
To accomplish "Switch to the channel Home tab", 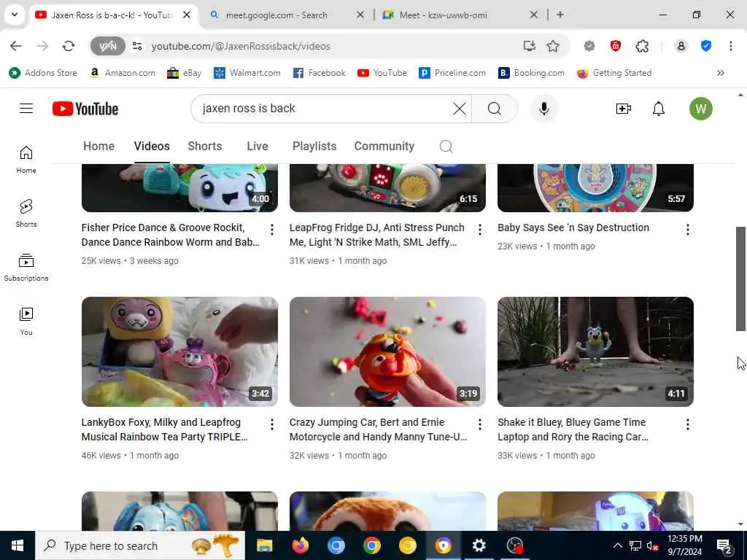I will (98, 146).
